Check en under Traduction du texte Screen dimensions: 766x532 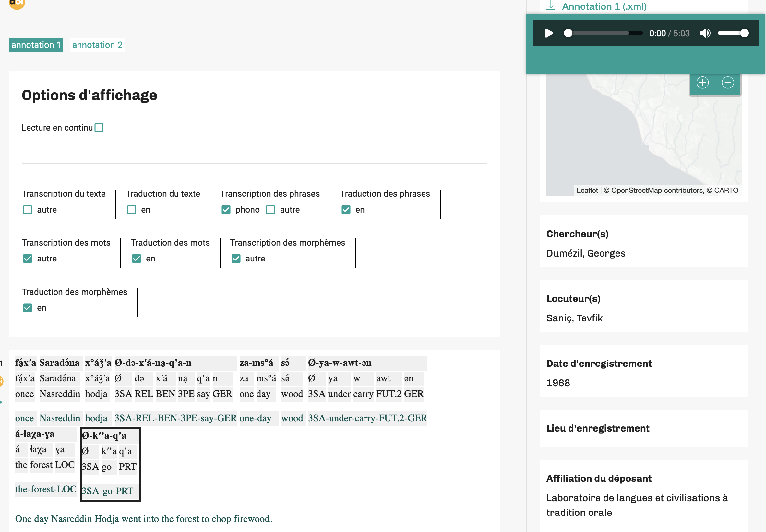132,210
